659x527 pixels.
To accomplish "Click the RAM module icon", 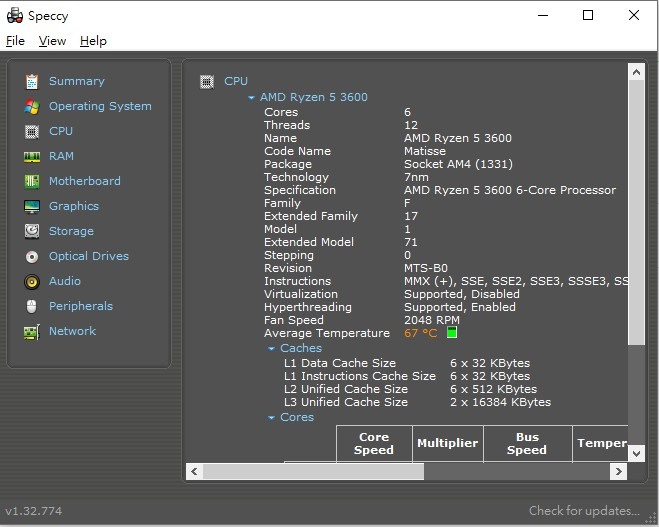I will (32, 157).
